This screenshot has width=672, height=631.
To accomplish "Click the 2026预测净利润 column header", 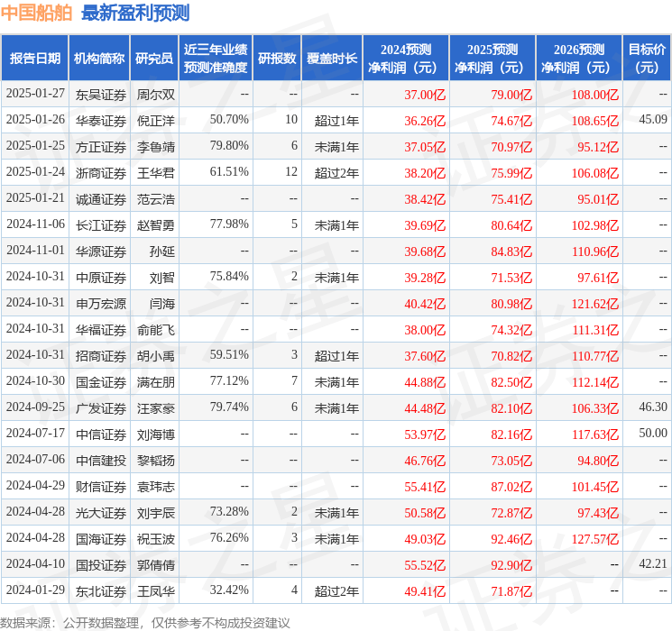I will click(579, 59).
